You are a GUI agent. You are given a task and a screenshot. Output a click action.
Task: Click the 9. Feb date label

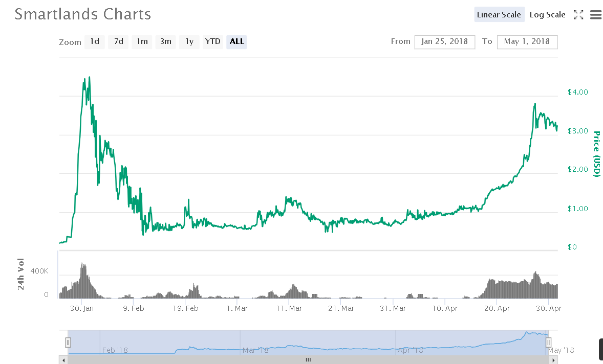point(134,308)
